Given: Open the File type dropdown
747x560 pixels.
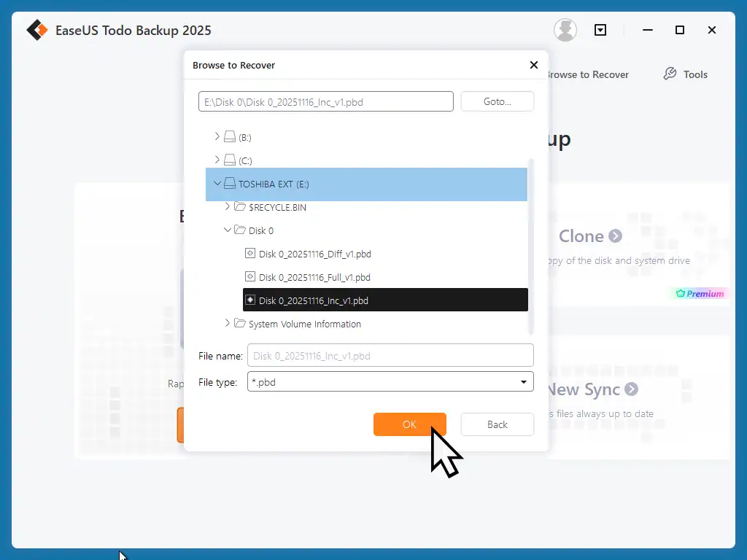Looking at the screenshot, I should tap(523, 381).
